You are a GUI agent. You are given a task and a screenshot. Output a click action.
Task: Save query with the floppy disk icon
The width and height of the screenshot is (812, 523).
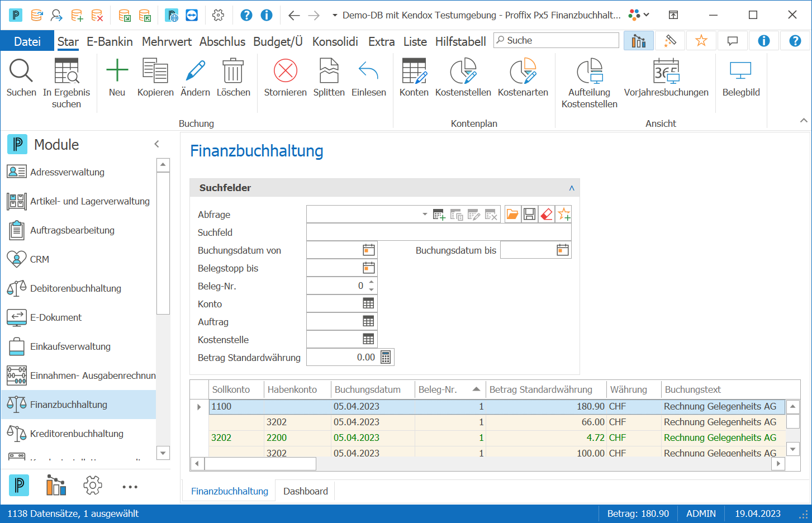point(529,214)
